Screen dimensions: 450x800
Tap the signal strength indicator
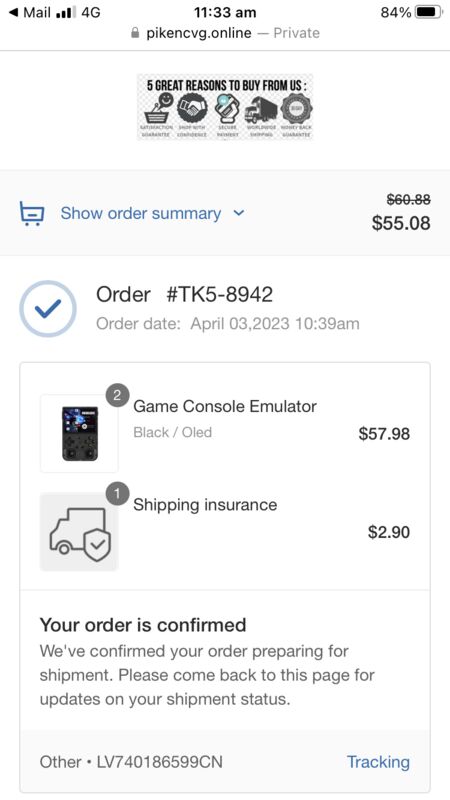65,12
